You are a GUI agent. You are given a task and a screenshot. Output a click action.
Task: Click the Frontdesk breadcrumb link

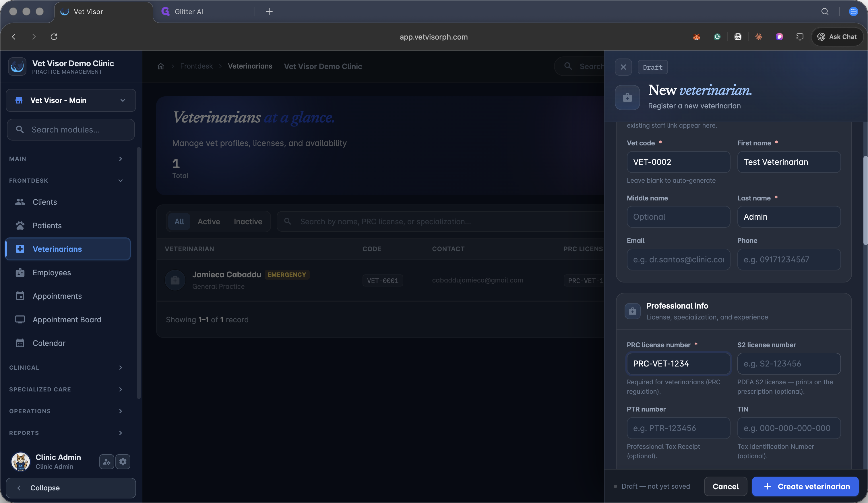[x=196, y=66]
